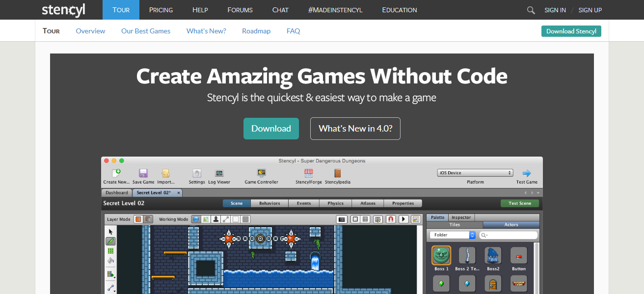Select the green pencil tool

(111, 241)
